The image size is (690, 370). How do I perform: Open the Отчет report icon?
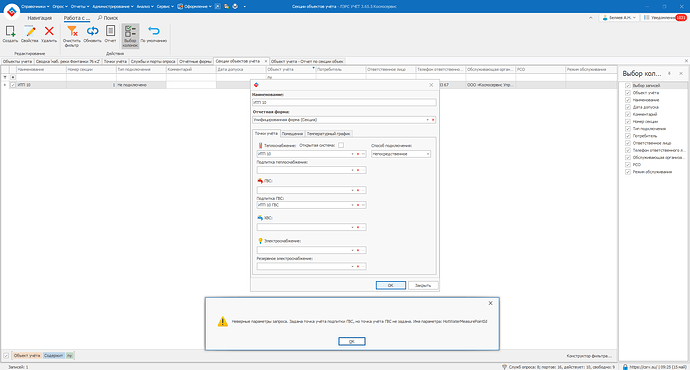click(110, 31)
